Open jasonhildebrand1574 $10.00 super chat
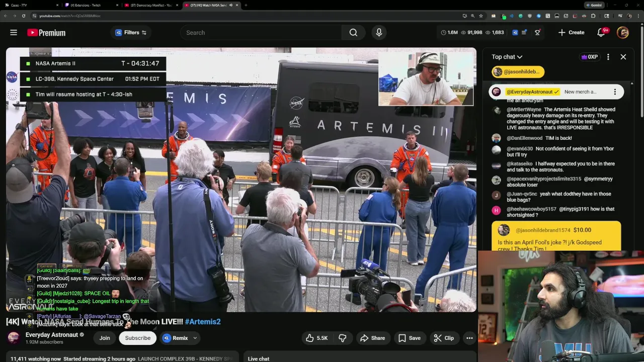 tap(556, 236)
